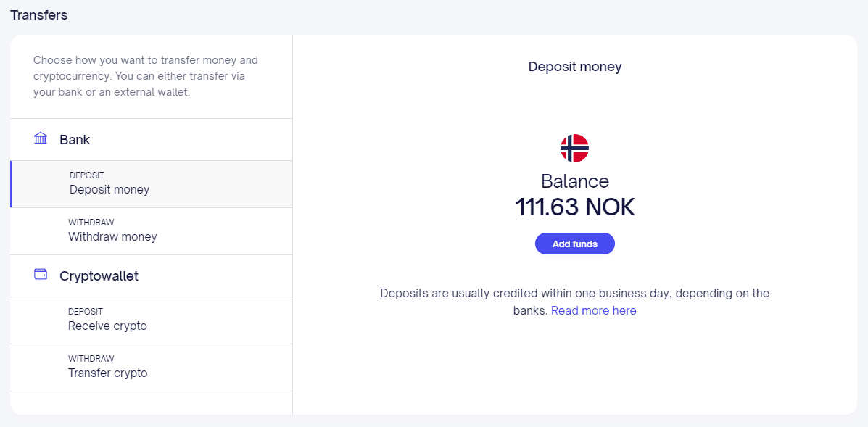This screenshot has width=868, height=427.
Task: Switch to Withdraw money
Action: click(112, 237)
